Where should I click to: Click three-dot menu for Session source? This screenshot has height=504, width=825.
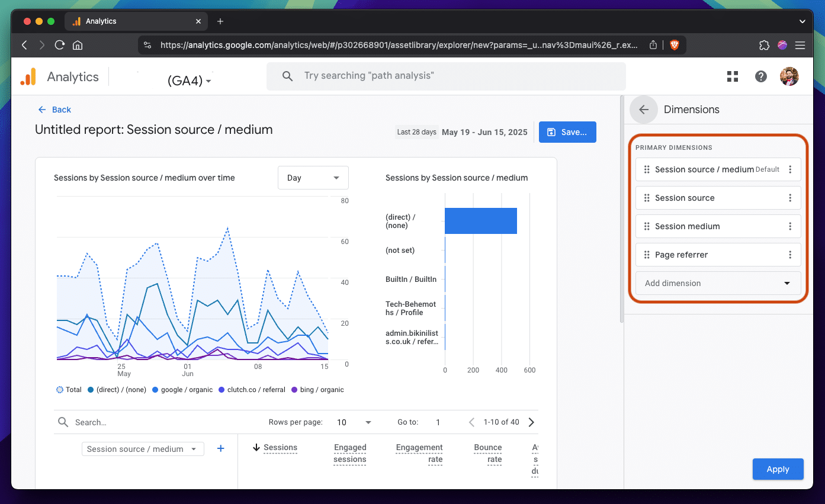click(789, 198)
